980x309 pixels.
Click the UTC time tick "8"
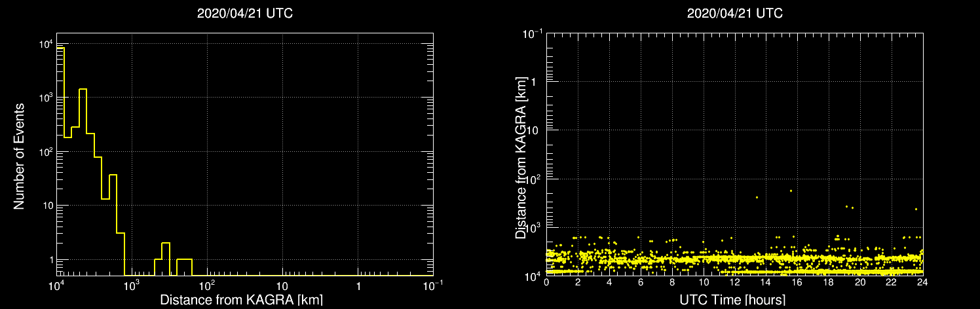click(x=672, y=282)
